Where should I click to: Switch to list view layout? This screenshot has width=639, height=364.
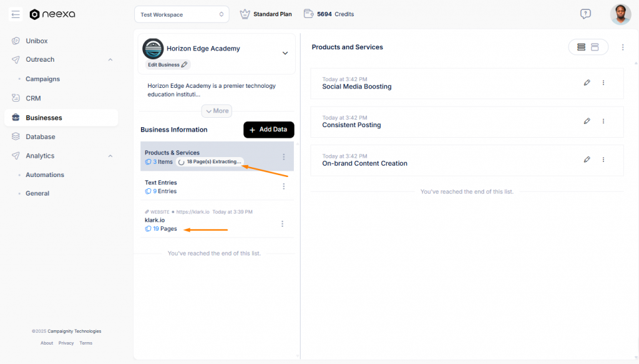[x=581, y=47]
